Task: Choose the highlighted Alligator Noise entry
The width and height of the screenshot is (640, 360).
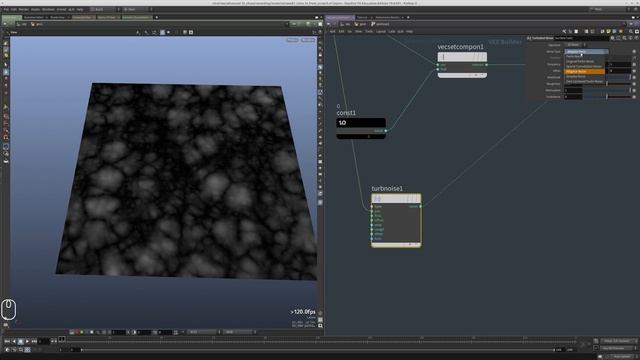Action: (584, 71)
